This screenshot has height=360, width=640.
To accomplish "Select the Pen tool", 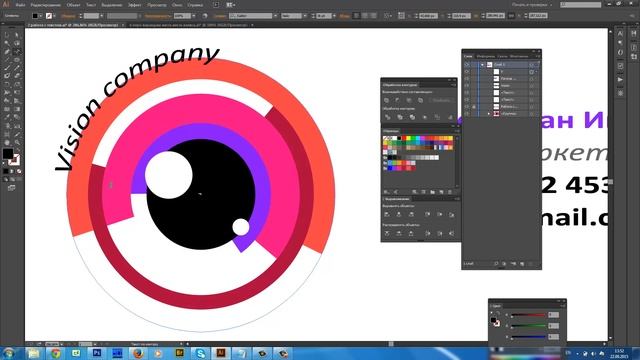I will [7, 51].
